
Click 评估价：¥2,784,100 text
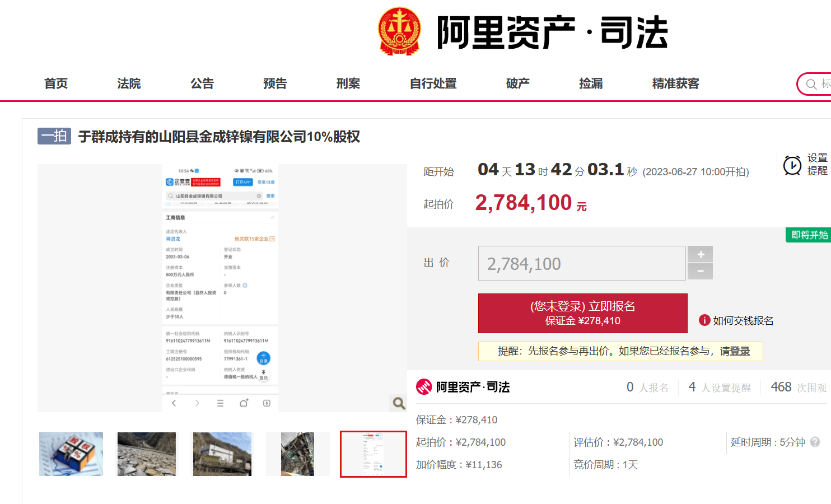(x=618, y=442)
